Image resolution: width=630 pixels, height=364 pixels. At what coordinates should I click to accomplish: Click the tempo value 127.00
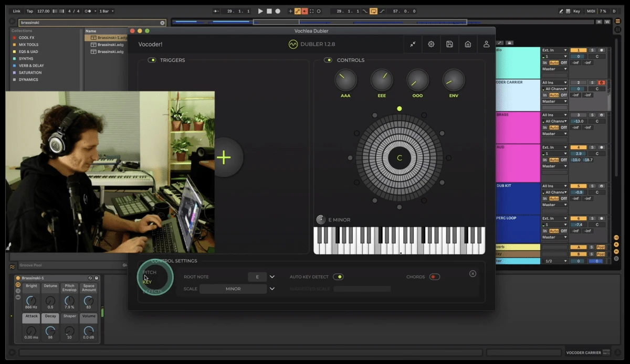tap(44, 11)
